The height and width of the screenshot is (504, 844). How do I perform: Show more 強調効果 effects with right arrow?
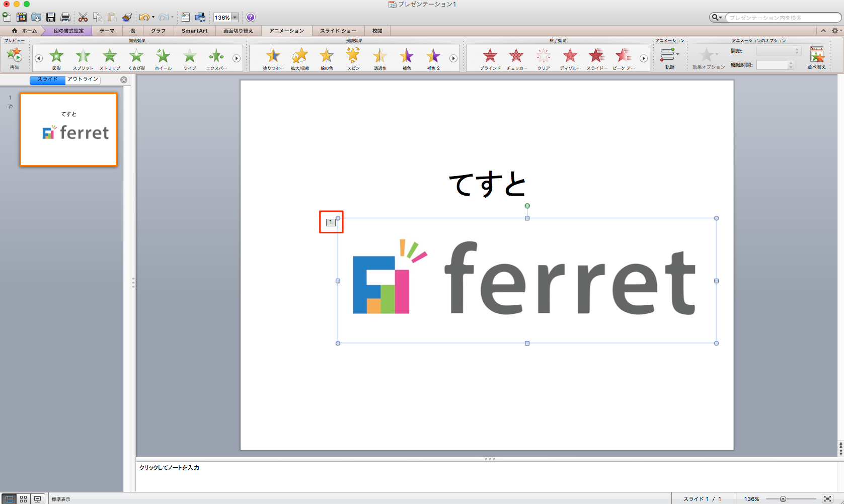453,58
